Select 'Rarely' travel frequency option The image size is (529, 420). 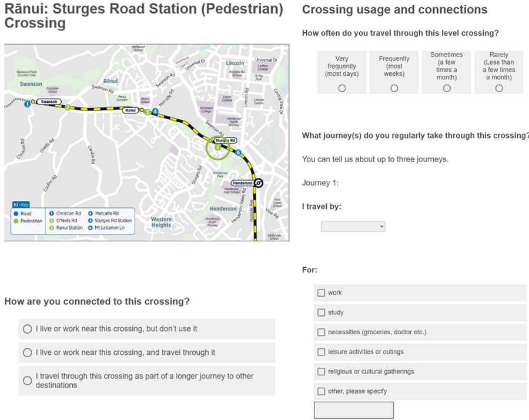click(499, 88)
